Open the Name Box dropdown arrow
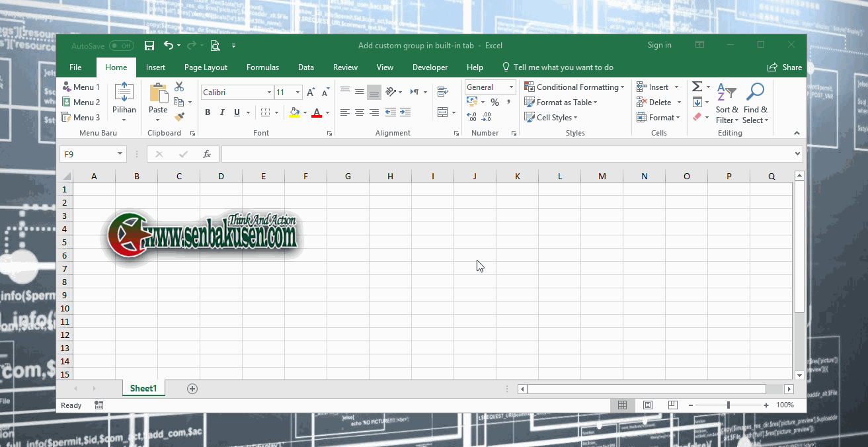Screen dimensions: 868x447 120,154
